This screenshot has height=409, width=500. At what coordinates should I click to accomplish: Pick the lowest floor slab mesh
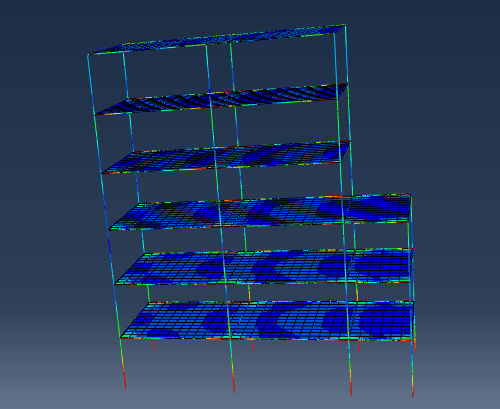point(267,321)
